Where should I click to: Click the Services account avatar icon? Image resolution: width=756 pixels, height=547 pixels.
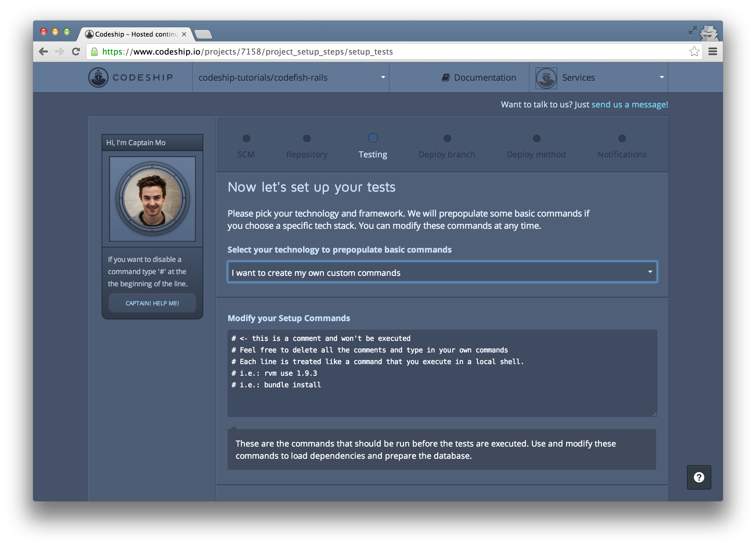[x=546, y=78]
